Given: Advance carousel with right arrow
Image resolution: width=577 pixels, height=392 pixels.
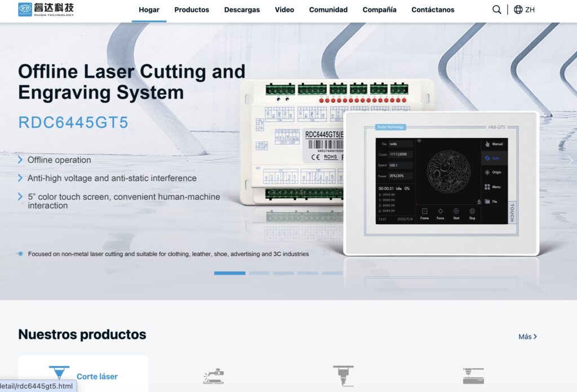Looking at the screenshot, I should [x=570, y=161].
